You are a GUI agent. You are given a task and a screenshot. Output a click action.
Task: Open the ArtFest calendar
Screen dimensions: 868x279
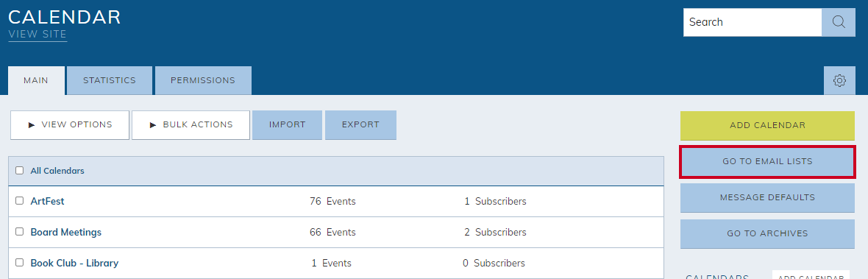47,201
